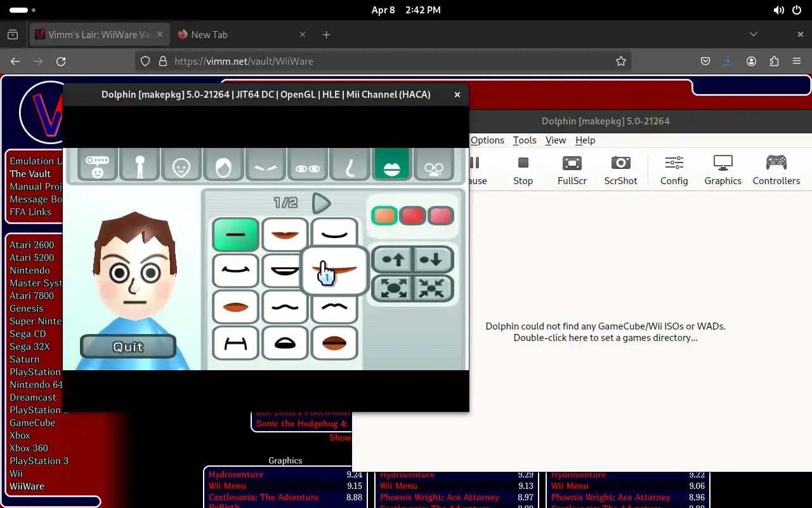The height and width of the screenshot is (508, 812).
Task: Shrink the mouth size
Action: (x=433, y=288)
